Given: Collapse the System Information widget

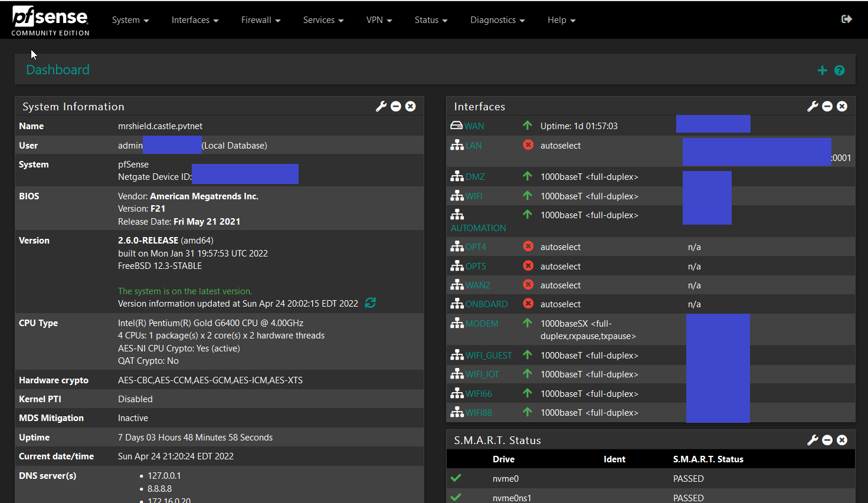Looking at the screenshot, I should (x=396, y=106).
